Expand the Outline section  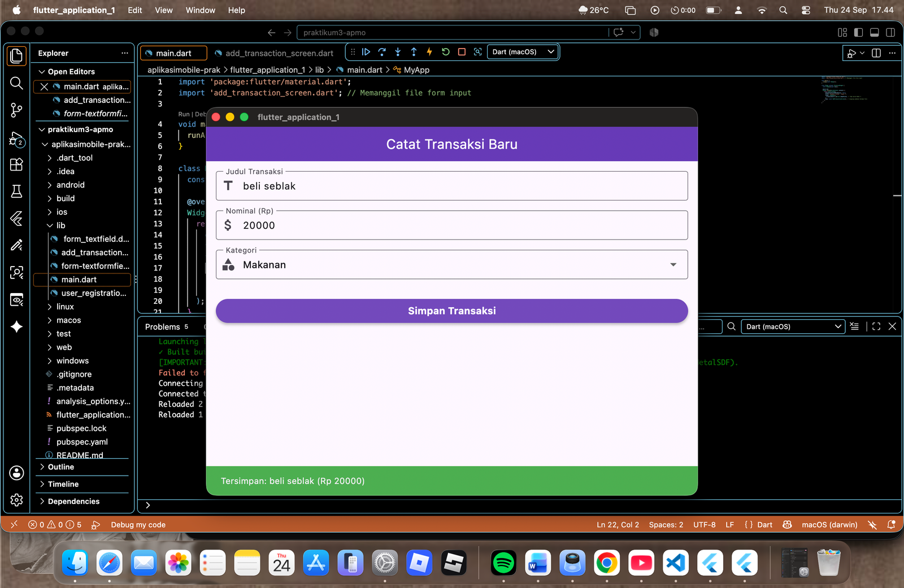coord(60,467)
